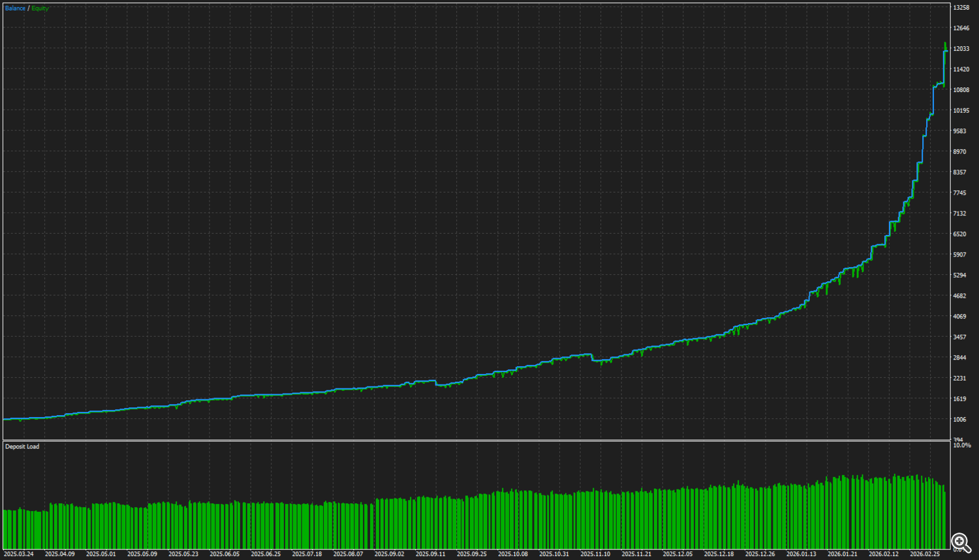Click the 2231 axis value

[959, 379]
